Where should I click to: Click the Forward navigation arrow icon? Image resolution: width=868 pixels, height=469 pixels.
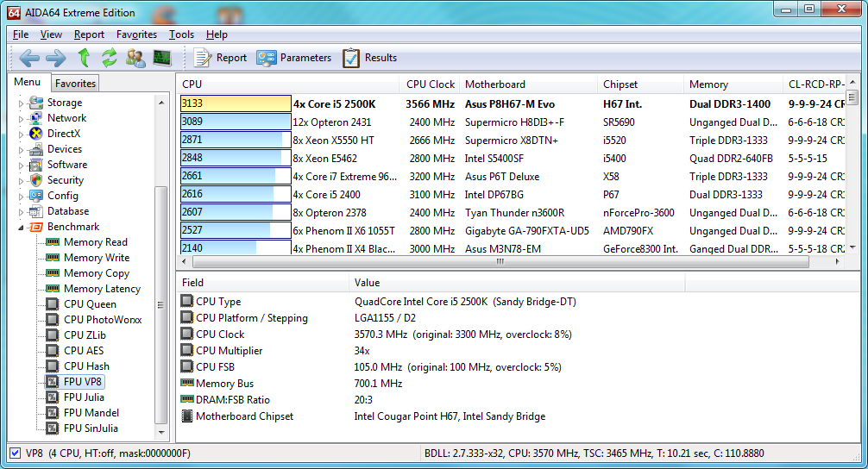(x=55, y=58)
